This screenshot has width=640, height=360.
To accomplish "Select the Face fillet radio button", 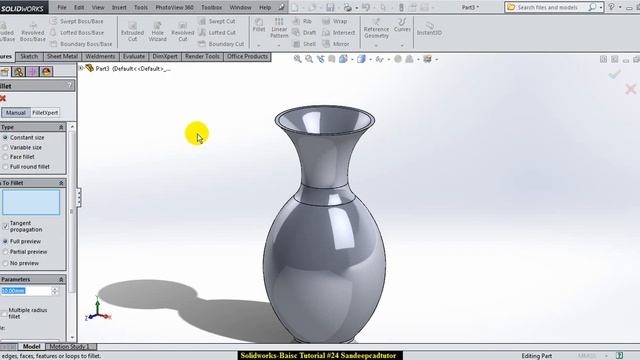I will pos(6,157).
